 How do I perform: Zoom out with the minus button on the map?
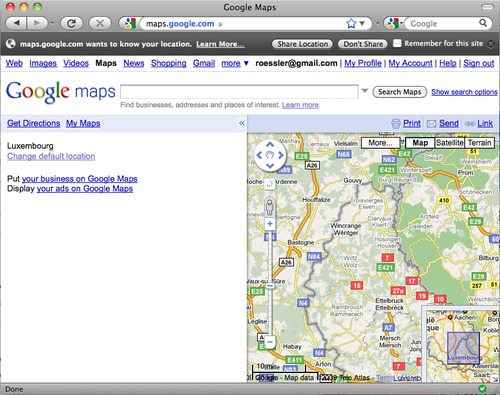tap(270, 342)
